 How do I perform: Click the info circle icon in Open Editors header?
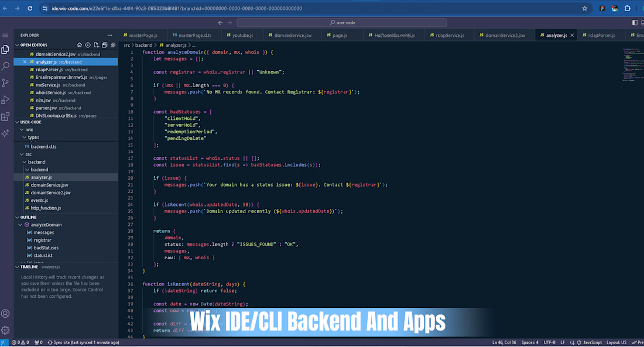point(87,45)
